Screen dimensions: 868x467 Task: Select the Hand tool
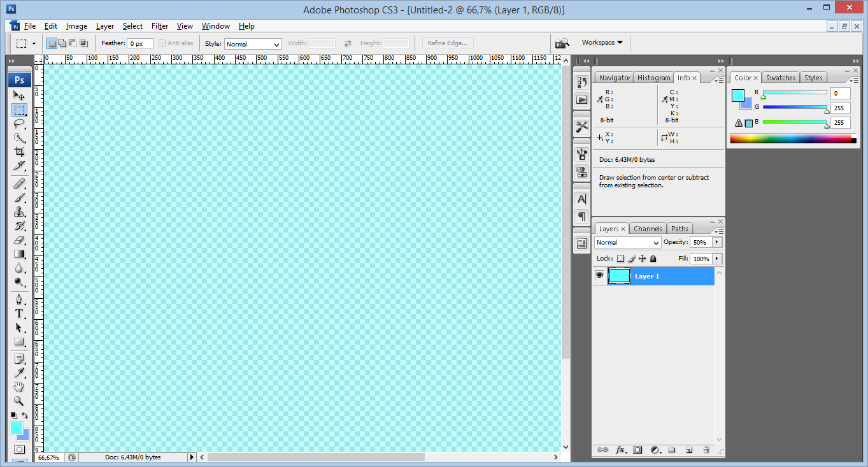pos(19,387)
